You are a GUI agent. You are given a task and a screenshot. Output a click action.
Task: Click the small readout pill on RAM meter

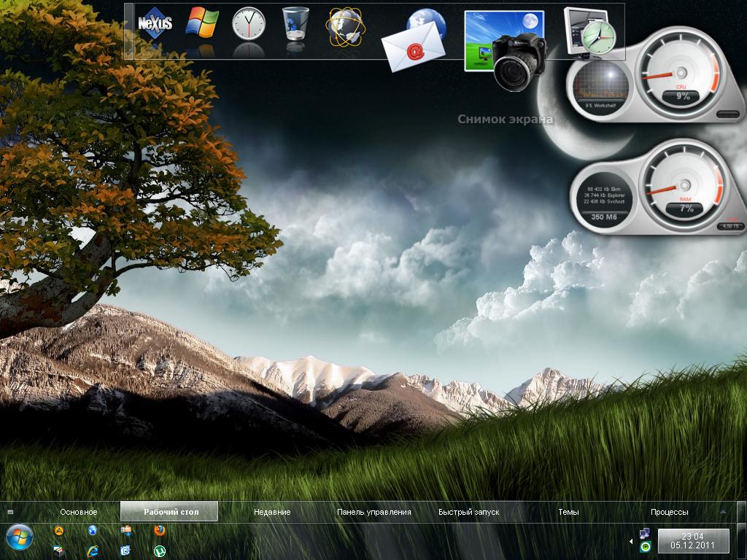pyautogui.click(x=730, y=226)
